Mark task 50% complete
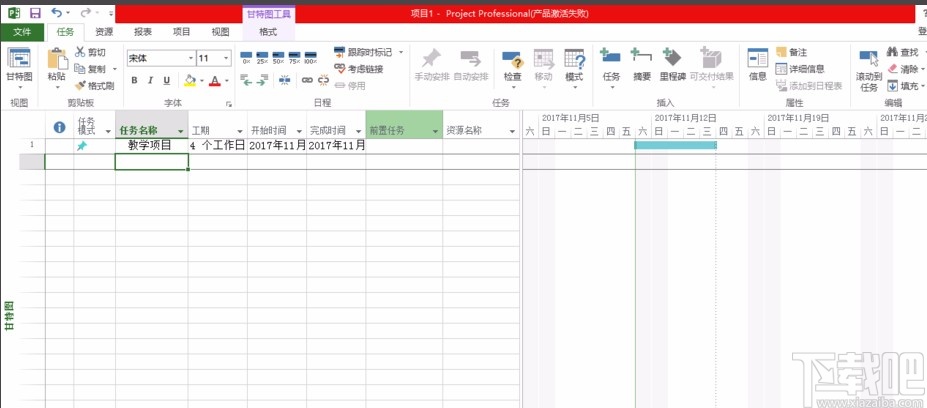The width and height of the screenshot is (927, 408). click(x=278, y=58)
